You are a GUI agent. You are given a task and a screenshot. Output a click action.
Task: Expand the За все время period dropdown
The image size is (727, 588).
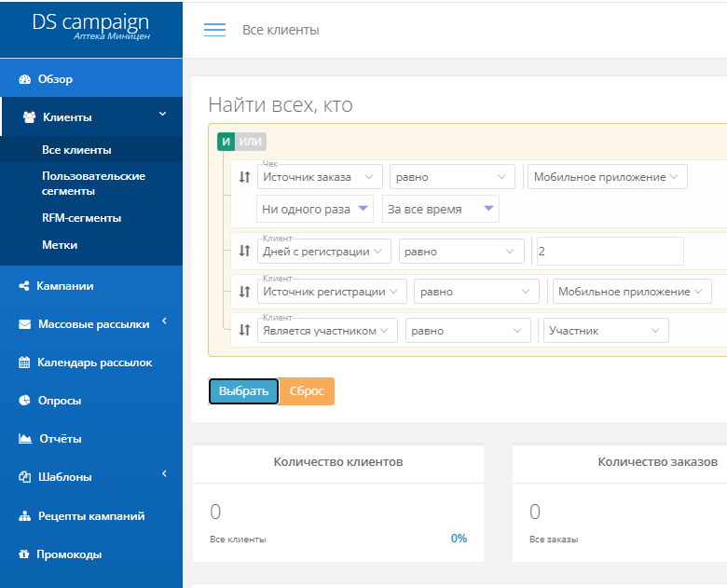pyautogui.click(x=440, y=210)
